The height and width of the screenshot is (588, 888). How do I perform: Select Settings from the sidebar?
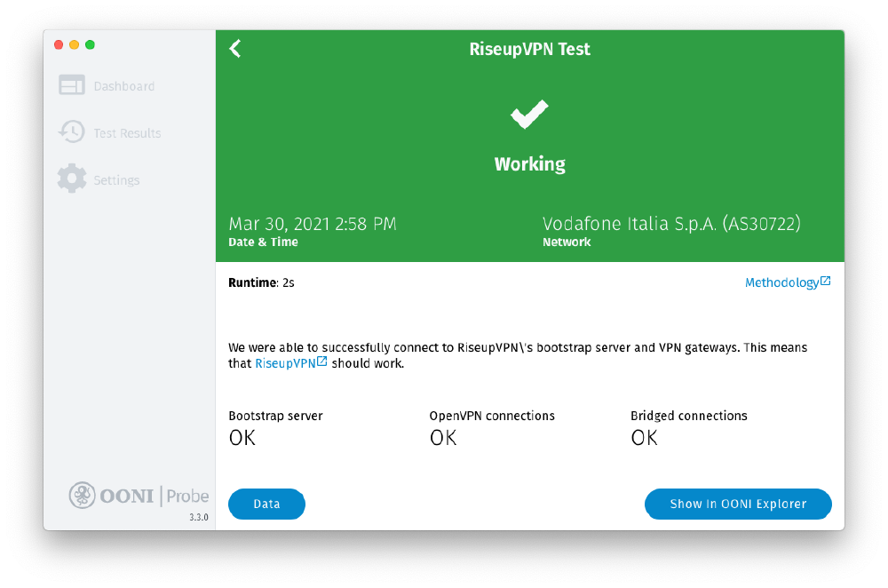(x=115, y=179)
